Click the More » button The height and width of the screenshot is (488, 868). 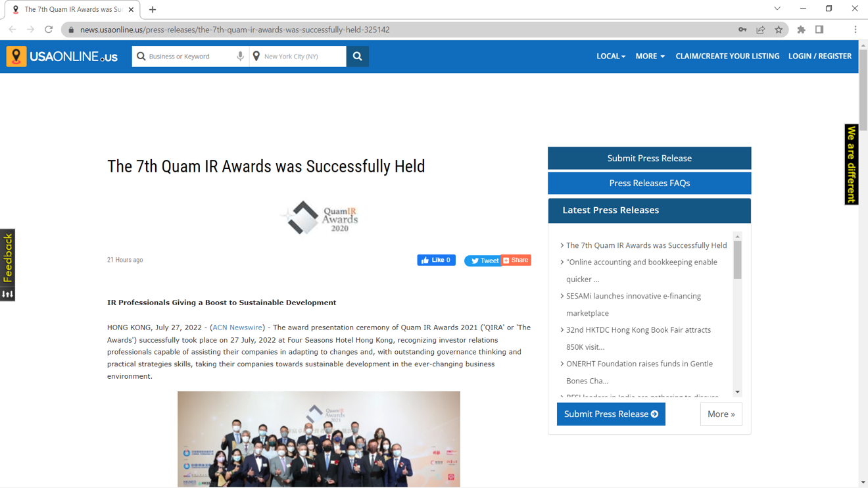click(721, 414)
